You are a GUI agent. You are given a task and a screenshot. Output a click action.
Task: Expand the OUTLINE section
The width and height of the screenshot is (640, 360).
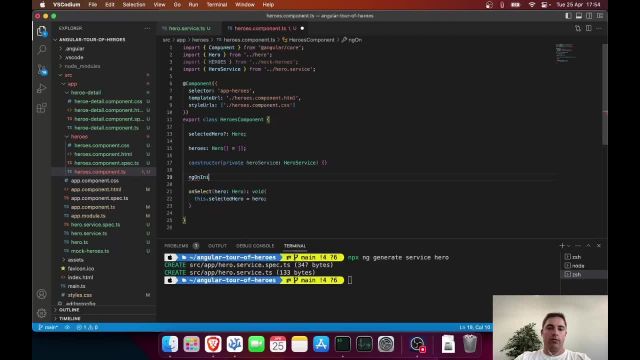(x=69, y=310)
